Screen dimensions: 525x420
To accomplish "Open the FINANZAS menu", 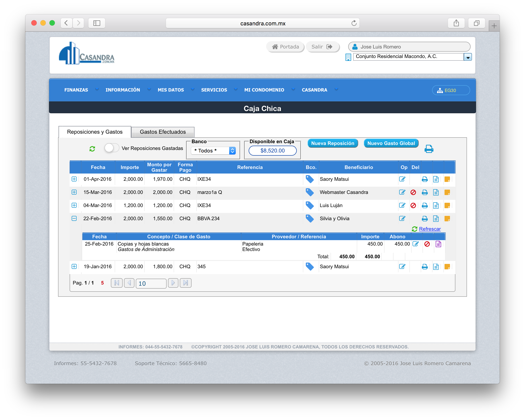I will (x=76, y=90).
